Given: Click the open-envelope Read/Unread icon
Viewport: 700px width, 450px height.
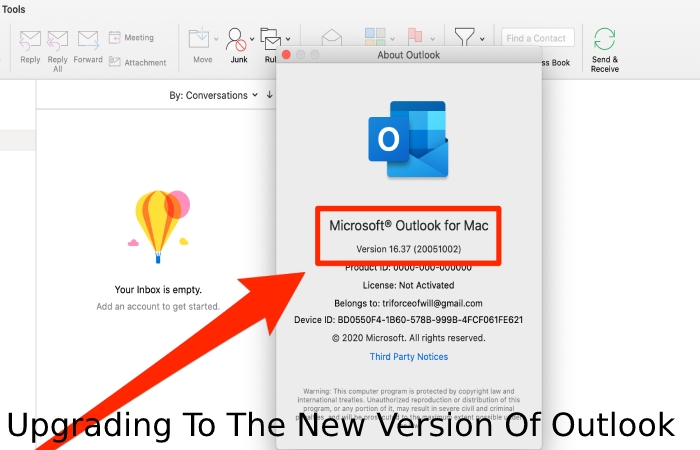Looking at the screenshot, I should coord(332,38).
